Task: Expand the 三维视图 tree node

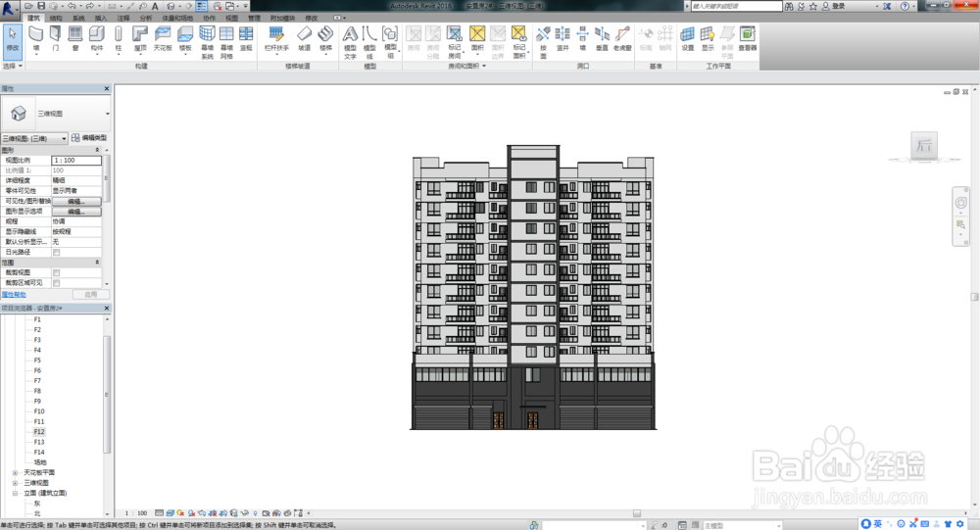Action: (x=15, y=483)
